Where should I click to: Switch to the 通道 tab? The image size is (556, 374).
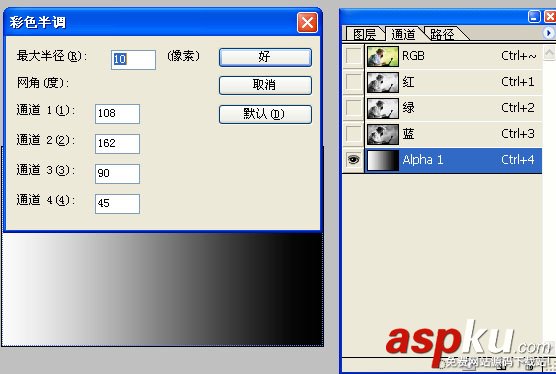404,34
